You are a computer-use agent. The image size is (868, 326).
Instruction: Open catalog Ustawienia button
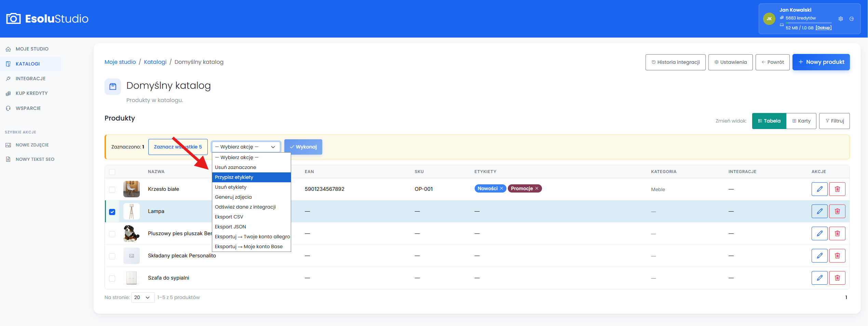click(x=730, y=62)
